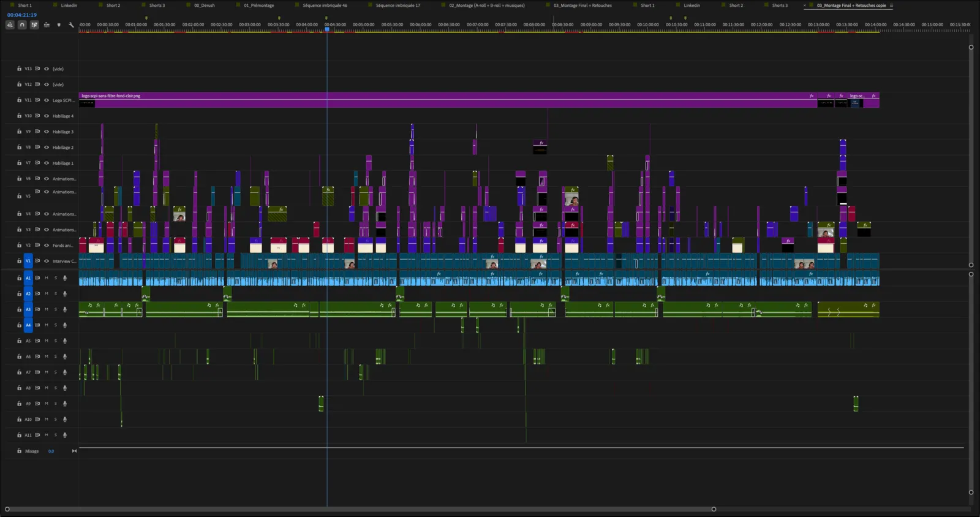Open the 01_Prémontage sequence tab
The width and height of the screenshot is (980, 517).
click(x=259, y=6)
